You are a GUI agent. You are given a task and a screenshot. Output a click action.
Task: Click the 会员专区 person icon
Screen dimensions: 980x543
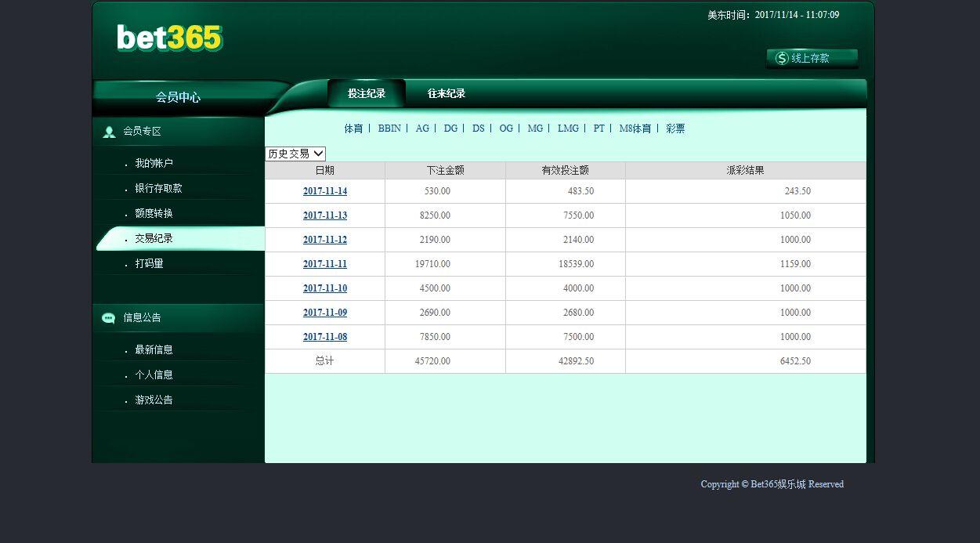[109, 132]
